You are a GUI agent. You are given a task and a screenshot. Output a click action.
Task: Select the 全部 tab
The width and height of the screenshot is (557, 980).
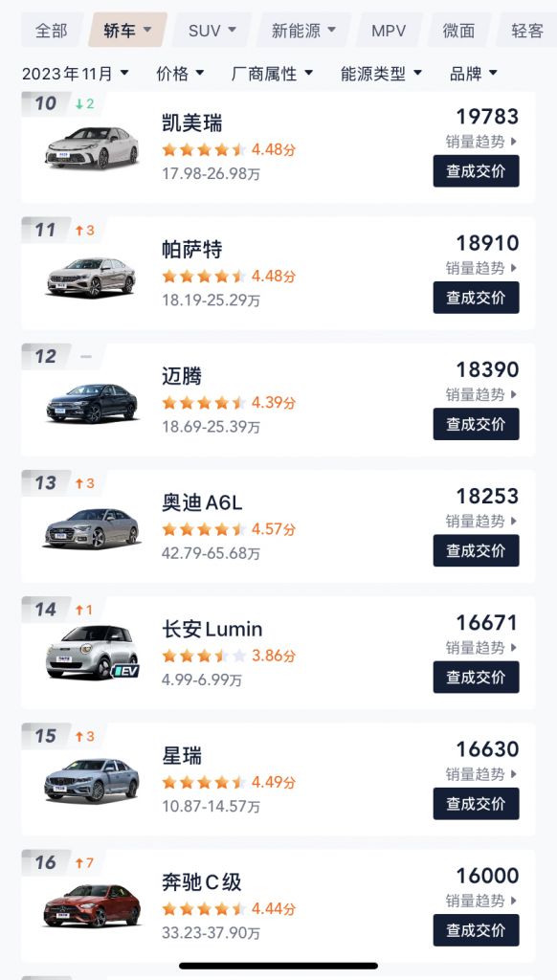[x=53, y=30]
